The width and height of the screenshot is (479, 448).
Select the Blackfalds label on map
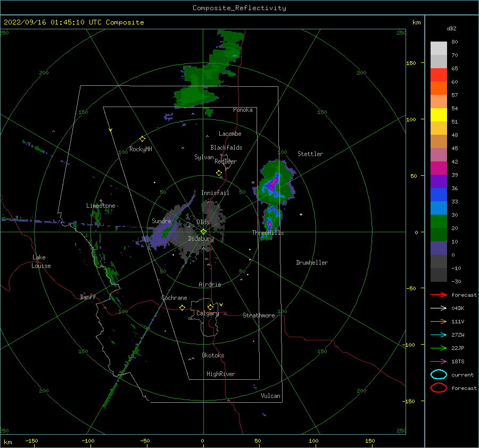tap(226, 148)
